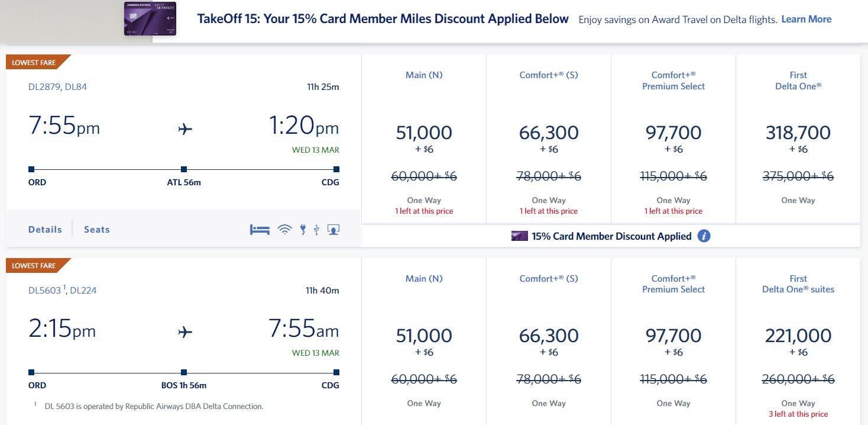Select the Main 51,000 miles fare via BOS
This screenshot has width=868, height=425.
(424, 336)
